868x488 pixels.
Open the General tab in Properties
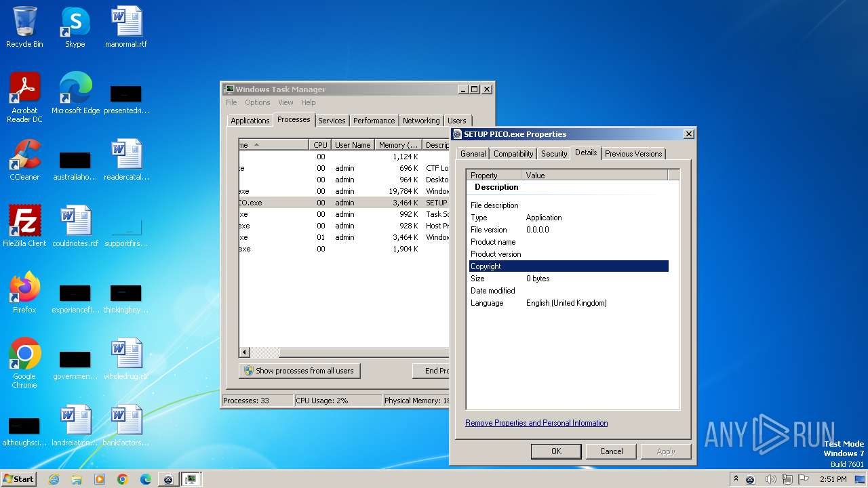(473, 154)
